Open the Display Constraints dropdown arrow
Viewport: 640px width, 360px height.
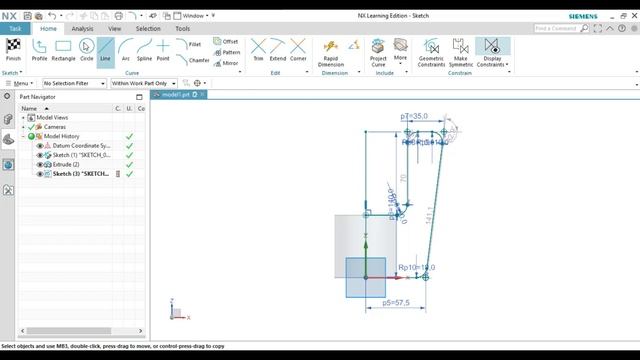click(507, 64)
